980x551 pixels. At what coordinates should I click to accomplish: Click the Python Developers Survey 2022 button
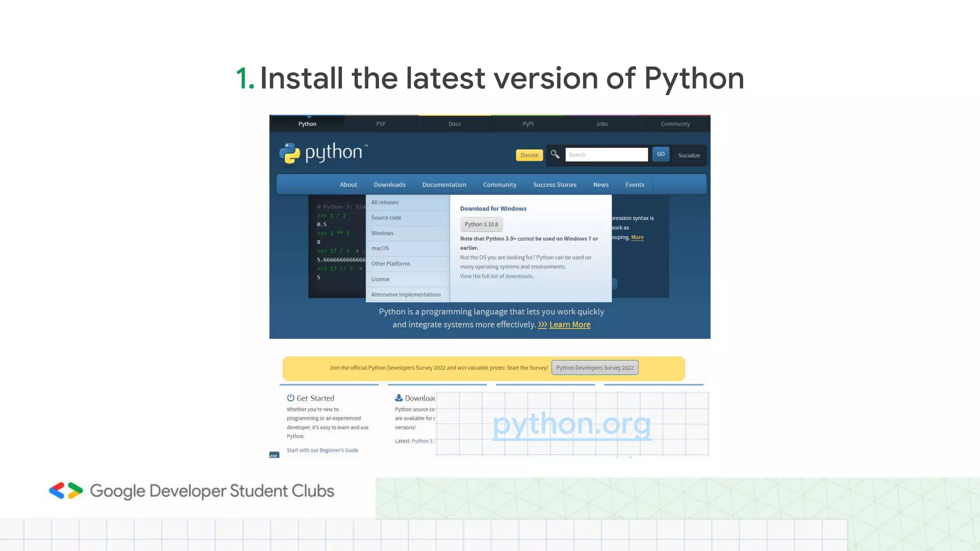pos(594,368)
